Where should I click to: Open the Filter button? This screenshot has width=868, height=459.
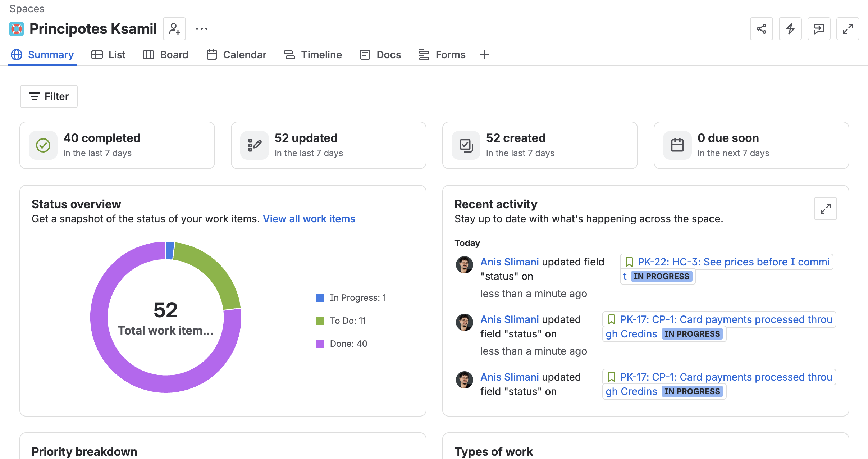(x=49, y=96)
